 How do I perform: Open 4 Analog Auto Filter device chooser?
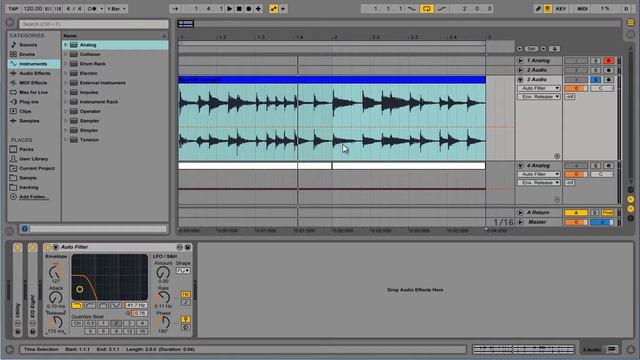pos(539,174)
